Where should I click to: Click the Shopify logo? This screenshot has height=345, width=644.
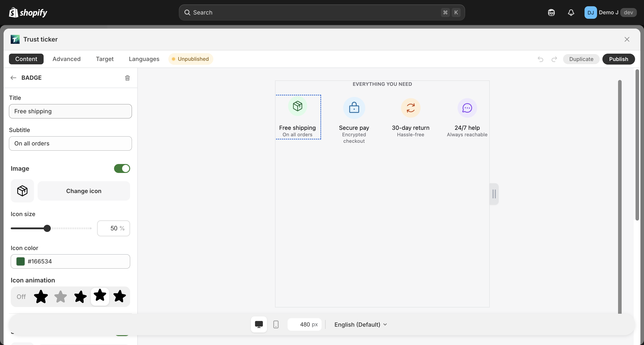point(28,13)
